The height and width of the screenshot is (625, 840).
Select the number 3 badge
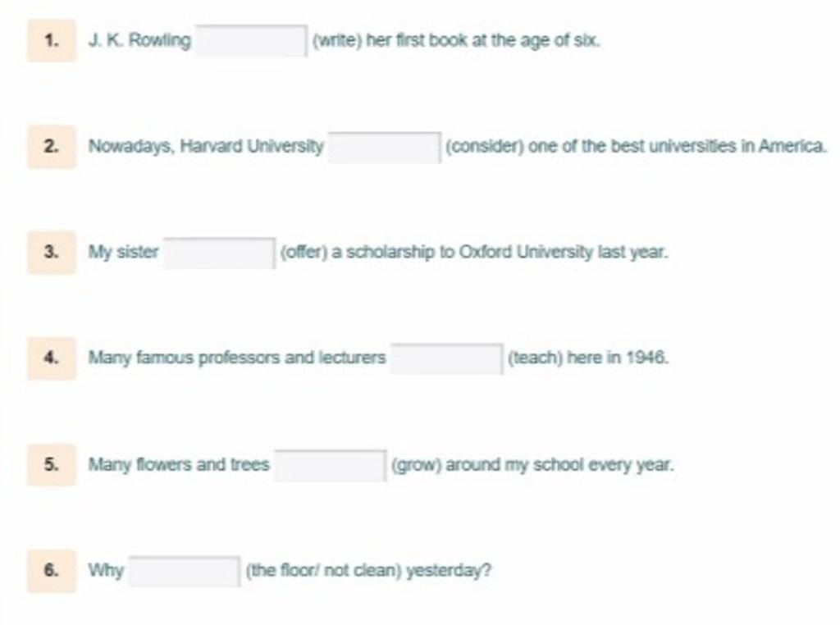pyautogui.click(x=52, y=253)
